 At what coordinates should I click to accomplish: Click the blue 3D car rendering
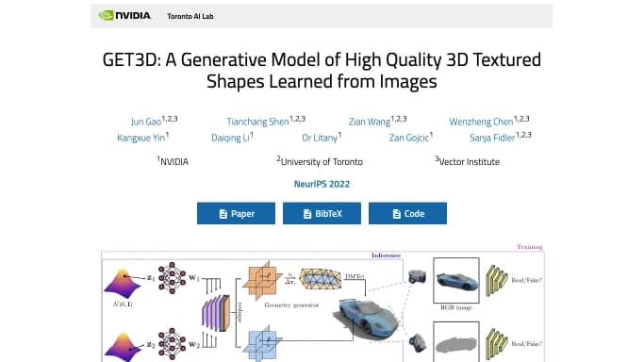coord(366,320)
